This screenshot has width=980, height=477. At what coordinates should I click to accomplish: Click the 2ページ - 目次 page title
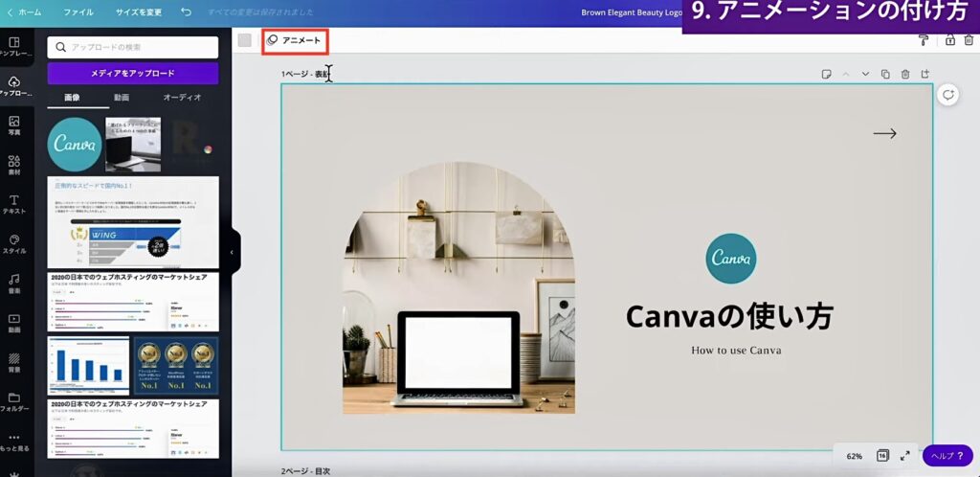point(305,471)
